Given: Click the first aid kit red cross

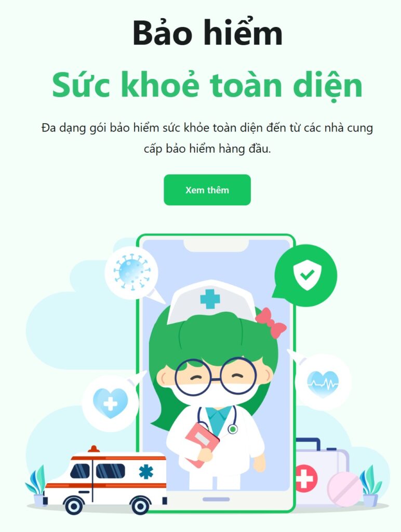Looking at the screenshot, I should (x=305, y=478).
